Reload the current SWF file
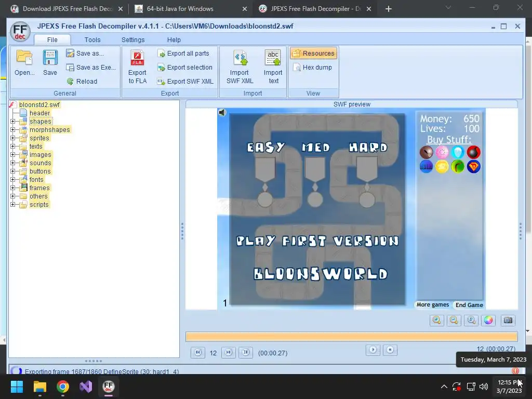The image size is (532, 399). [82, 81]
